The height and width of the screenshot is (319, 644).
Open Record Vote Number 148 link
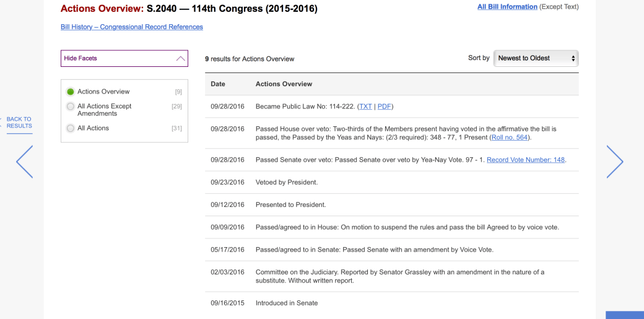click(x=526, y=160)
